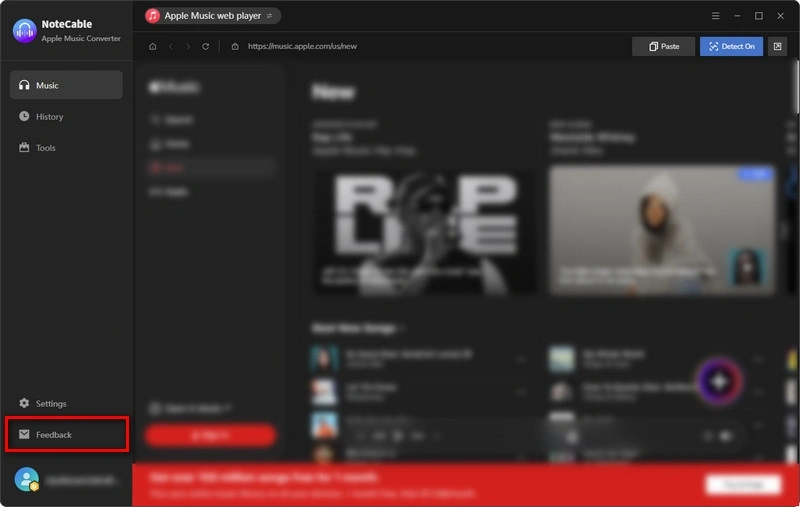Click the Tools toolbox icon
The image size is (800, 507).
tap(24, 147)
